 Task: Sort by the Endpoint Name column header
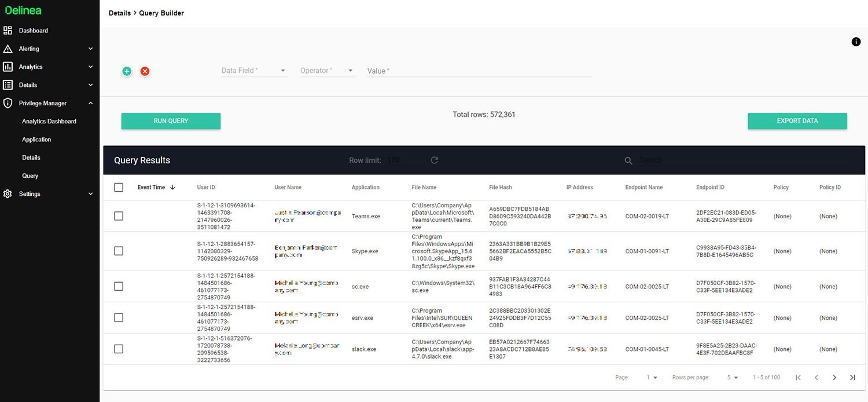pyautogui.click(x=644, y=188)
